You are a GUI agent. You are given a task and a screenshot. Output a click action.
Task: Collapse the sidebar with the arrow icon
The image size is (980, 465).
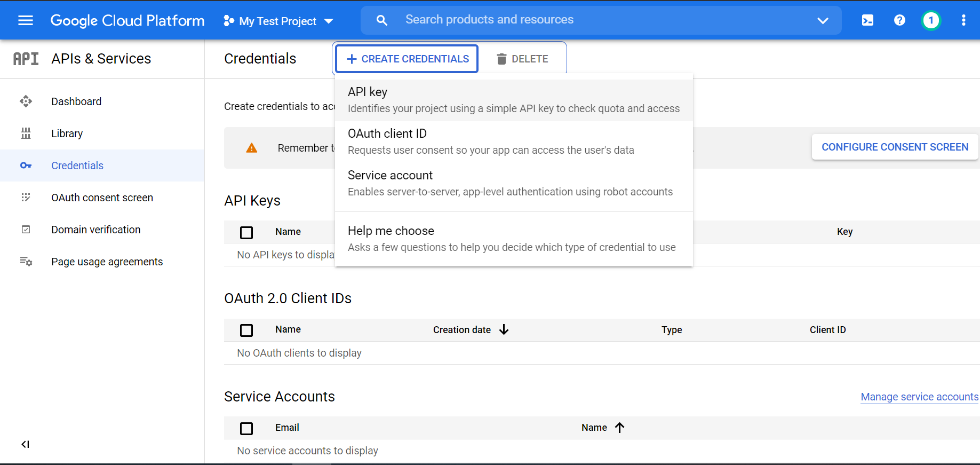[x=25, y=444]
